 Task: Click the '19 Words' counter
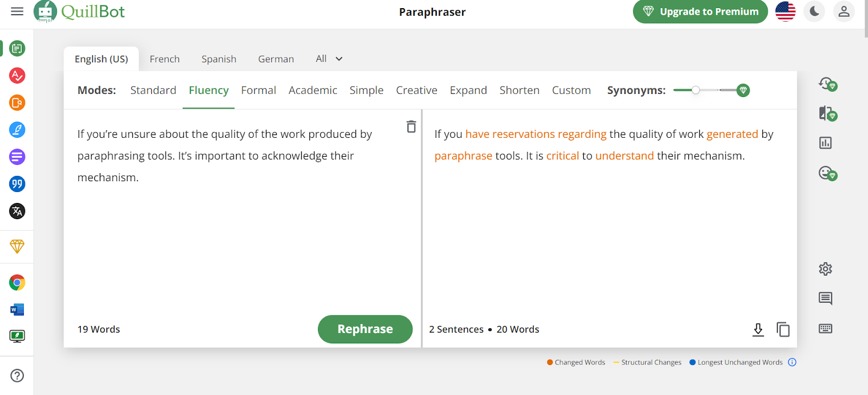[99, 329]
